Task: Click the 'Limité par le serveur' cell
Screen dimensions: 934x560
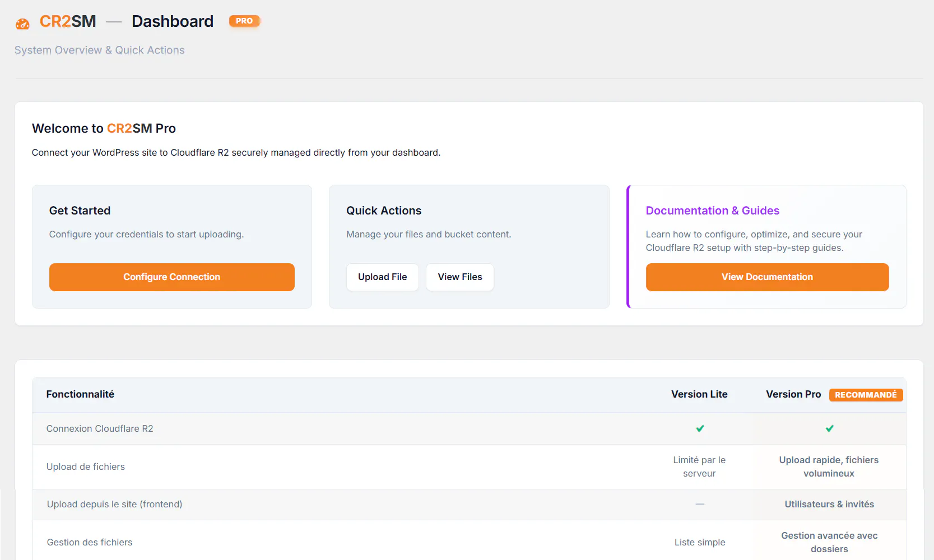Action: (x=699, y=466)
